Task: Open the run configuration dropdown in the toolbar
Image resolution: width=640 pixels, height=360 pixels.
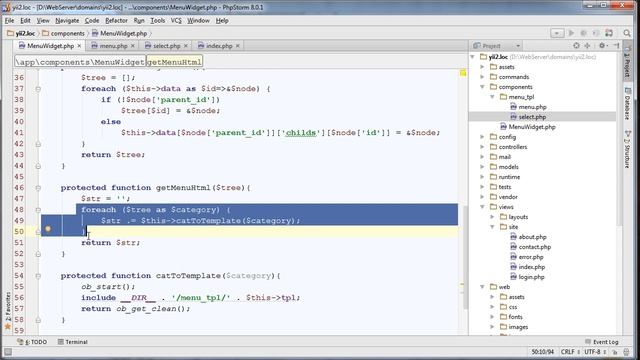Action: click(557, 33)
